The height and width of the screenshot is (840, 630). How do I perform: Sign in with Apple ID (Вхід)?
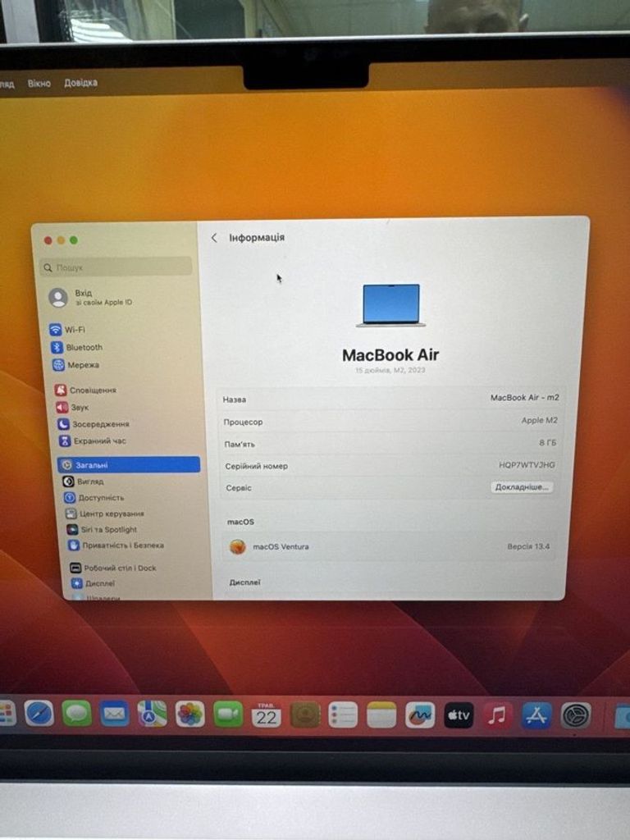pos(91,297)
